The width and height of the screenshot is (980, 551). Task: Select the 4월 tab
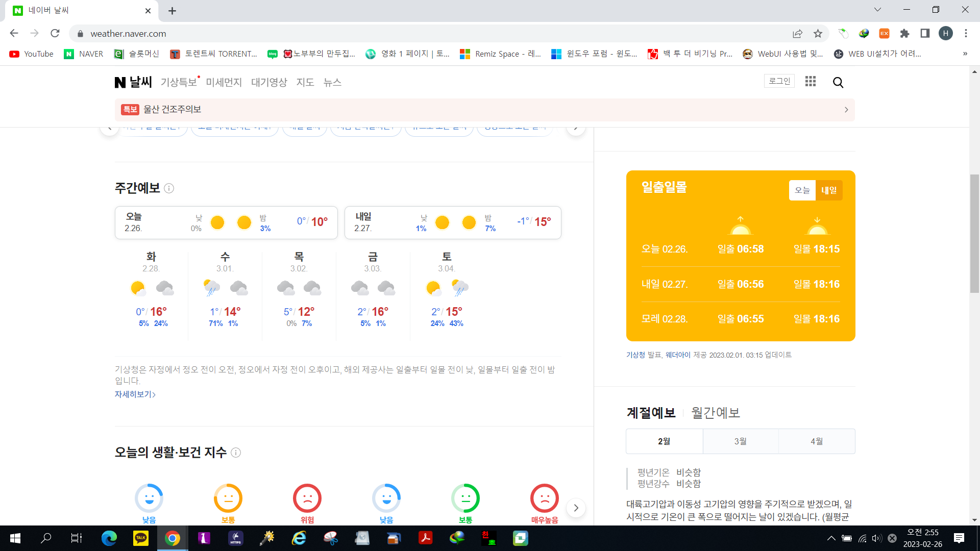pos(817,441)
